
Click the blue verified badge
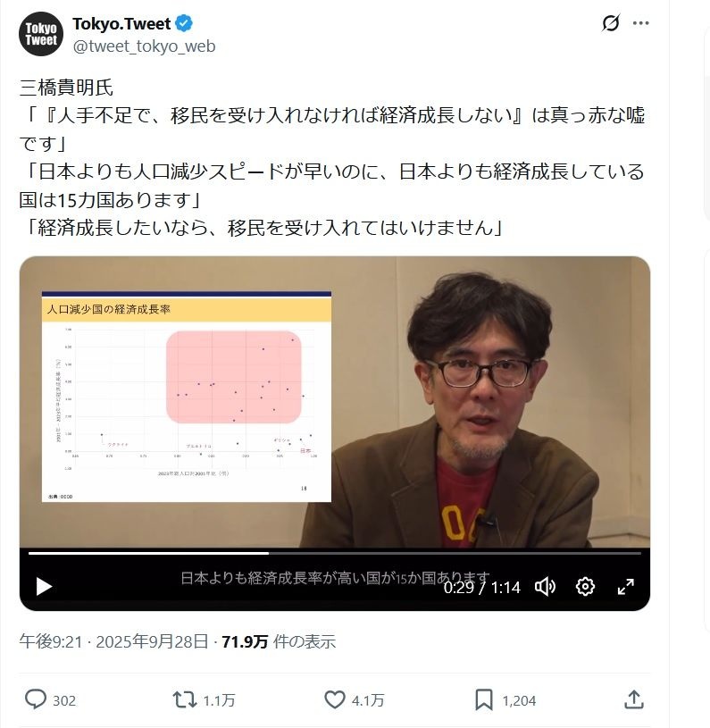pos(184,23)
